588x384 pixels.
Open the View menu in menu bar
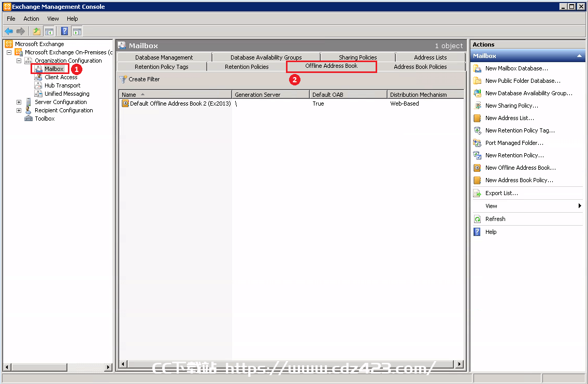pos(53,19)
